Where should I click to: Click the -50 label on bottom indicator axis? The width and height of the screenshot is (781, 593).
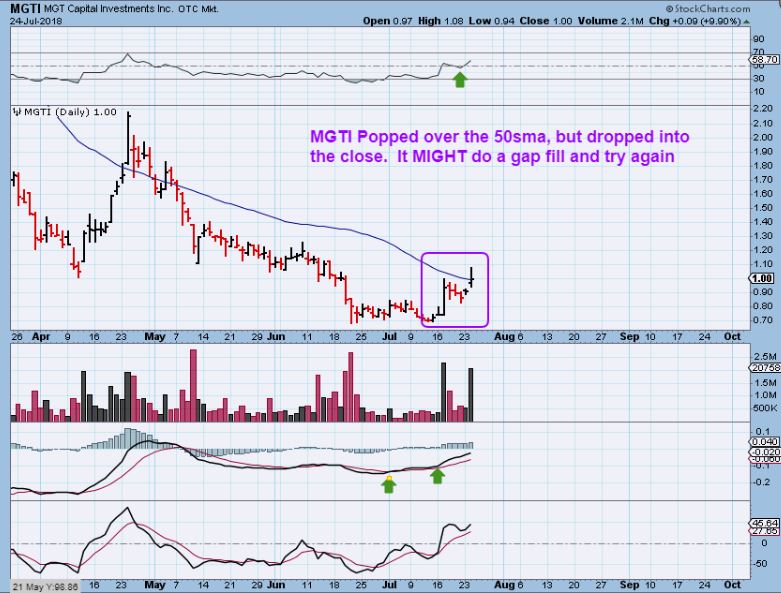pos(761,564)
